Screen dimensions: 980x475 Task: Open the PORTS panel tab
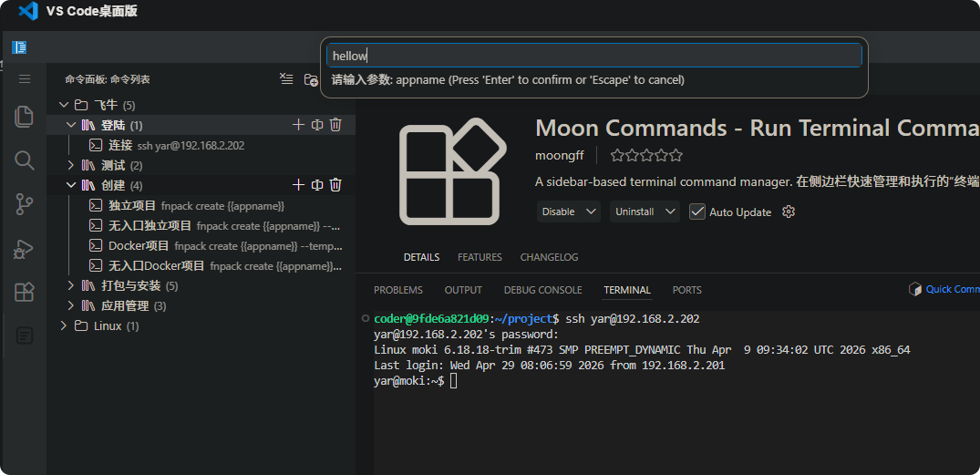686,290
